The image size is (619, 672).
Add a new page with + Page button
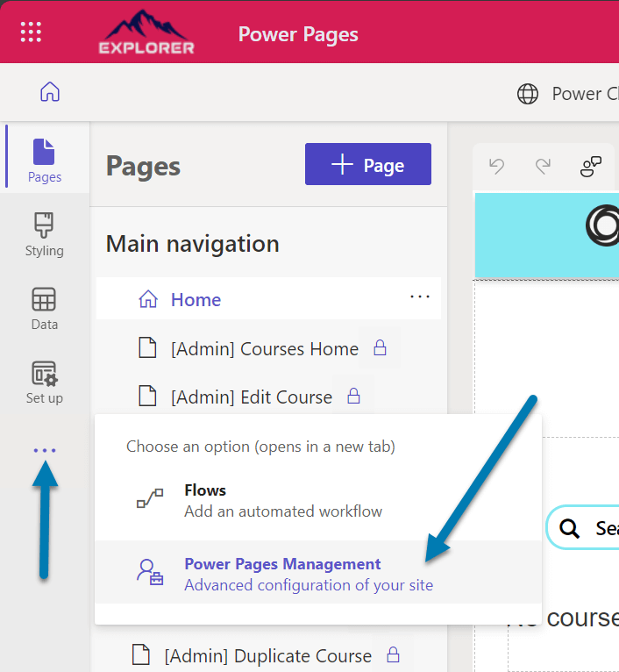(x=367, y=165)
